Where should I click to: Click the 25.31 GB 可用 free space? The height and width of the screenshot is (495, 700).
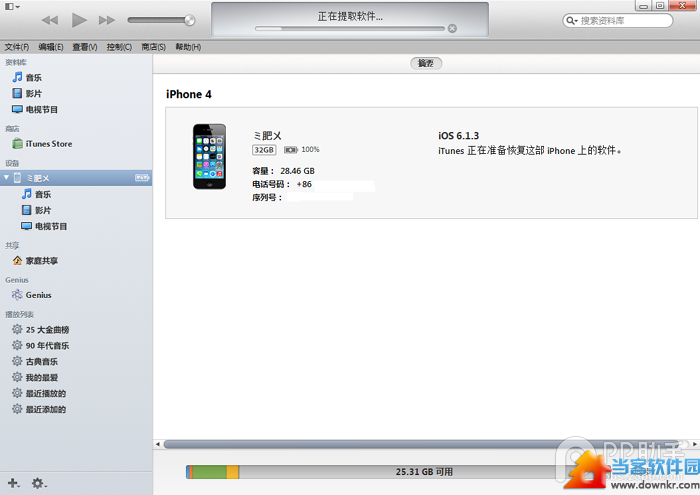[x=424, y=472]
